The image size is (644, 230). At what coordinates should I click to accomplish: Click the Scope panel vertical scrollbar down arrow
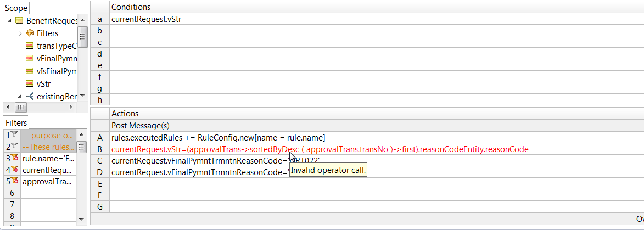[83, 96]
